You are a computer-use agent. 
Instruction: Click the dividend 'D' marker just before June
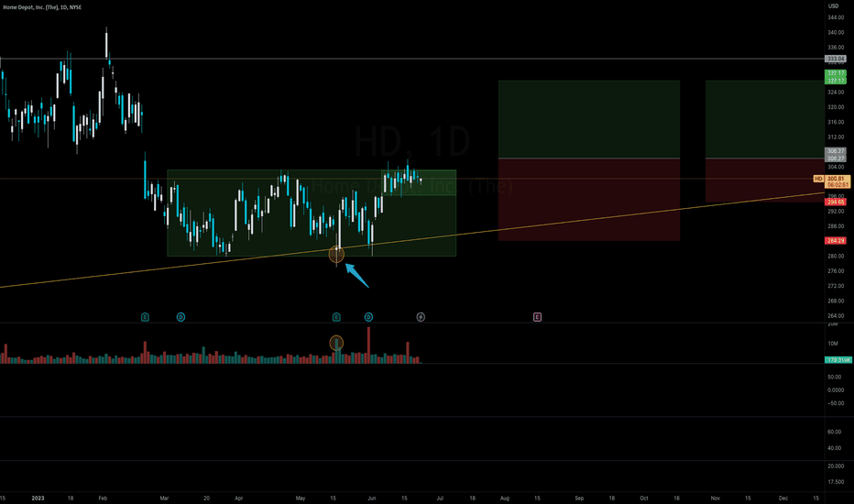tap(368, 317)
